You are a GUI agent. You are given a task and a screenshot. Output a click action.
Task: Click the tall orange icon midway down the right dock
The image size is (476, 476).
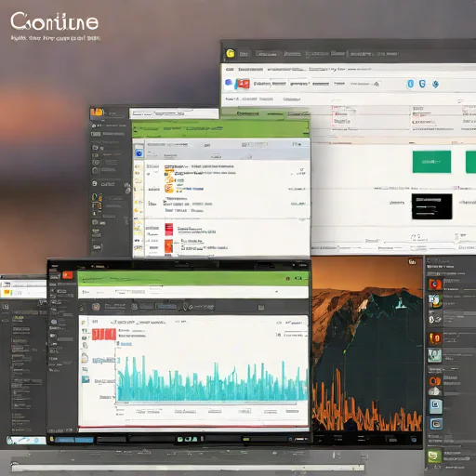(x=435, y=338)
